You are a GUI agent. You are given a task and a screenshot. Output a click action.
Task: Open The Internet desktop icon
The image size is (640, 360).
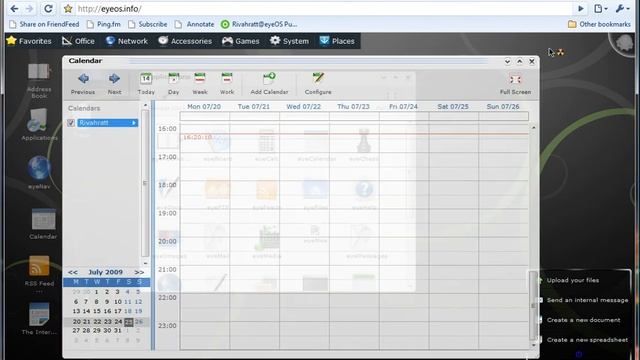pyautogui.click(x=39, y=319)
